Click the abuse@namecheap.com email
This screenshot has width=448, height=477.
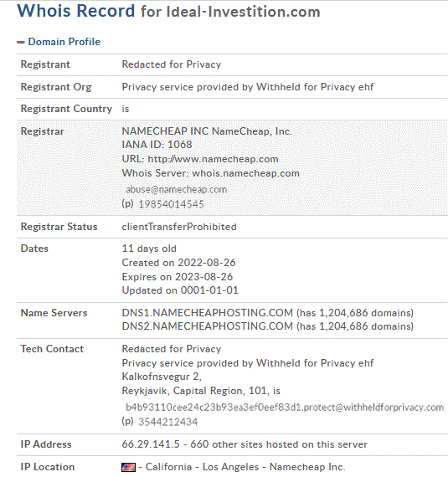point(177,189)
